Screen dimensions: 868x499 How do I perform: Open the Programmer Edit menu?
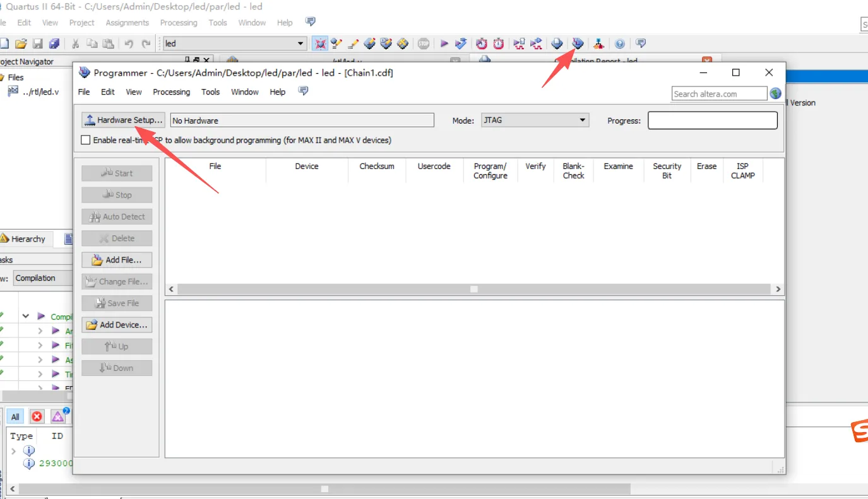click(x=108, y=92)
